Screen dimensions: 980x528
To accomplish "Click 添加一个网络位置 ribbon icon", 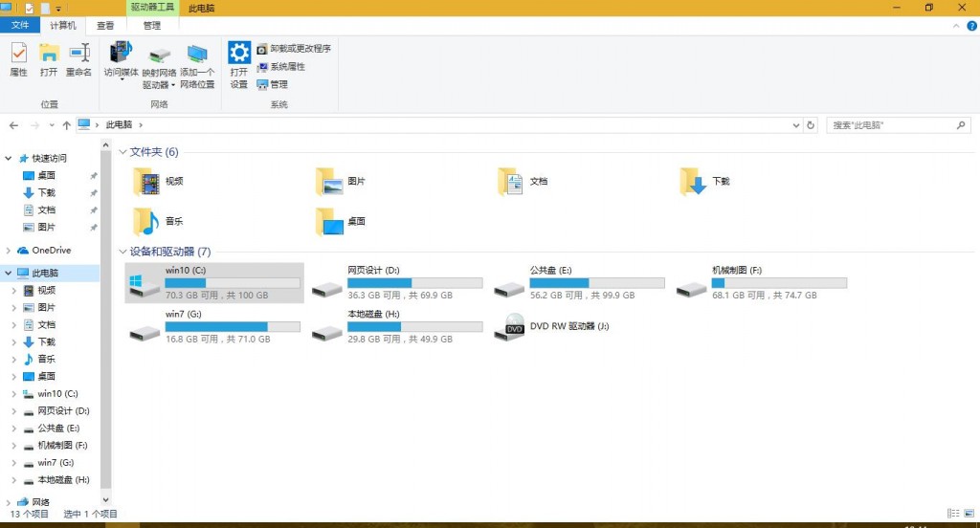I will tap(197, 65).
